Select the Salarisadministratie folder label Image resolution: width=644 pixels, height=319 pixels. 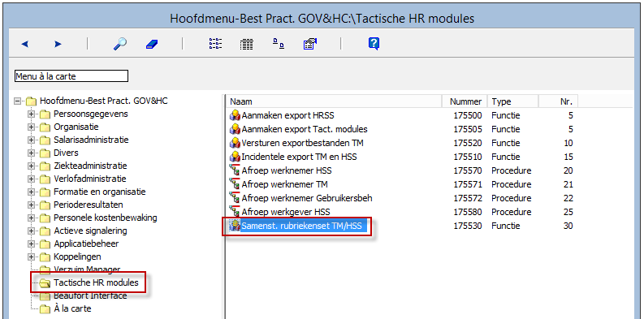(91, 140)
